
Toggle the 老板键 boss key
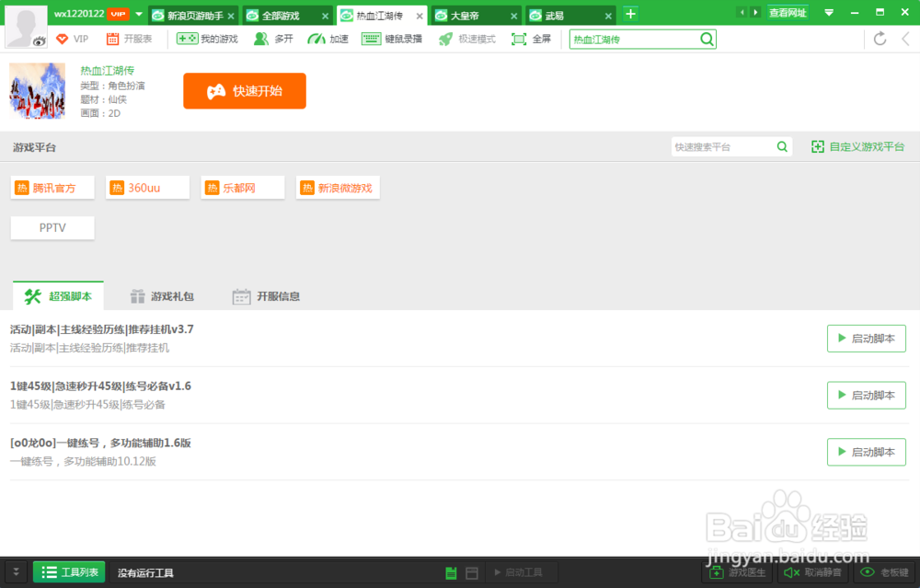pos(885,572)
